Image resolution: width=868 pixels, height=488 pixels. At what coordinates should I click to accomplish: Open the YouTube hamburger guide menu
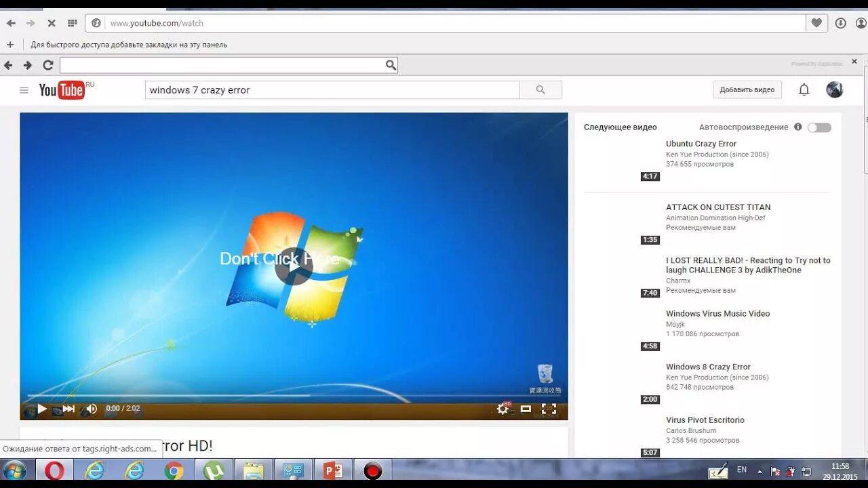click(x=24, y=90)
